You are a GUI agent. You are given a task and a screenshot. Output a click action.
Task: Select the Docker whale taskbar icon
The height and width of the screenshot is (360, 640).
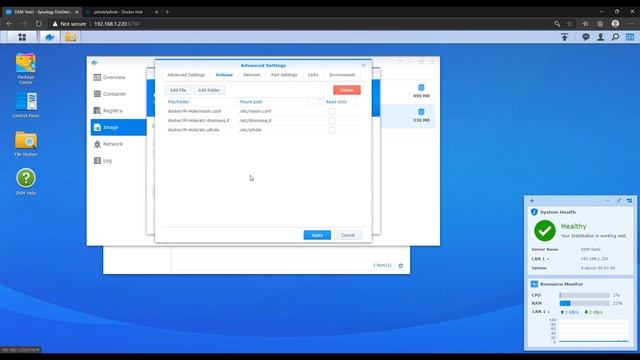tap(50, 37)
